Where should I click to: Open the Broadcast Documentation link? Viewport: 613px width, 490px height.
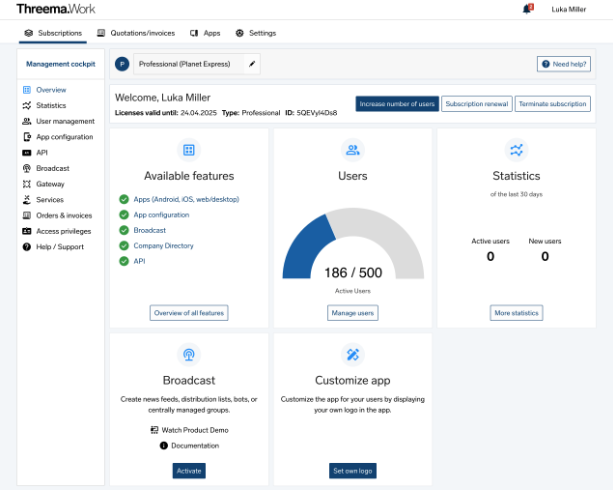point(190,446)
